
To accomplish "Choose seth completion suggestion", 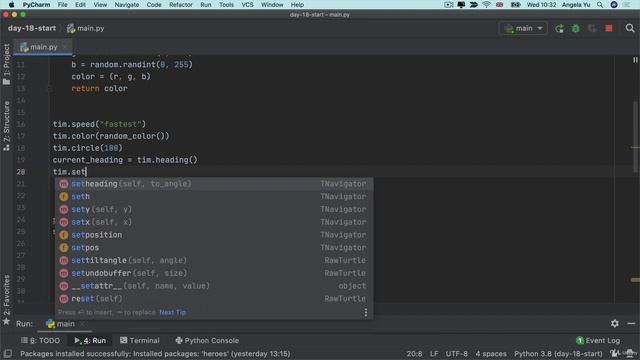I will coord(214,196).
